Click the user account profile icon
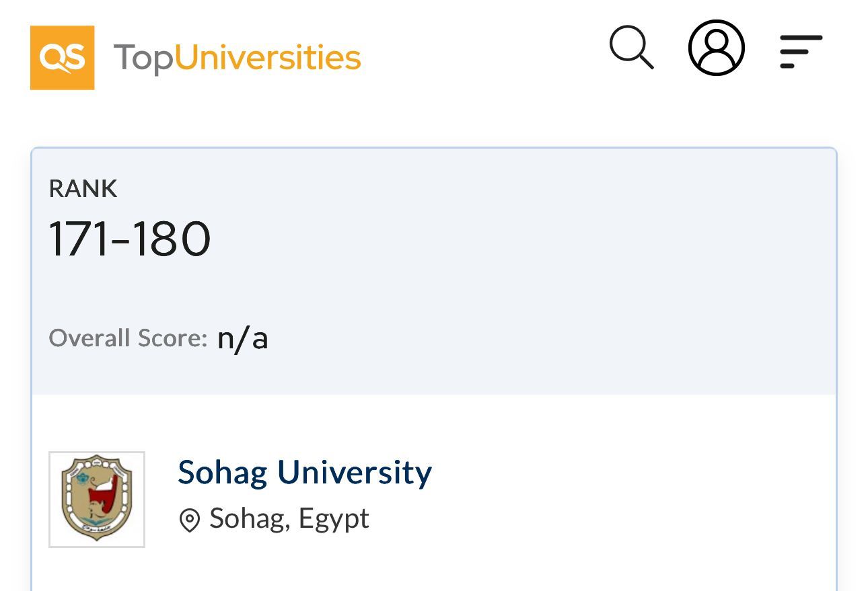This screenshot has height=591, width=868. tap(716, 48)
